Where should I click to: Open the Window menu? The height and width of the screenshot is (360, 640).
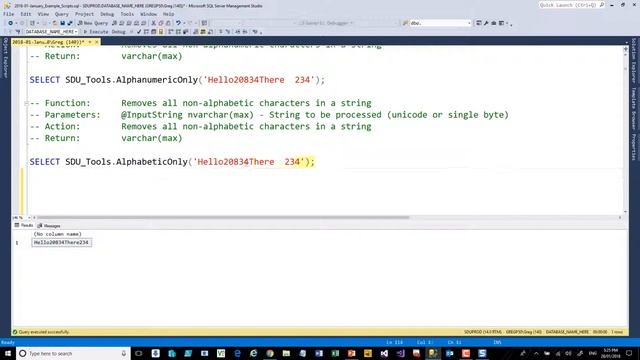(x=148, y=14)
